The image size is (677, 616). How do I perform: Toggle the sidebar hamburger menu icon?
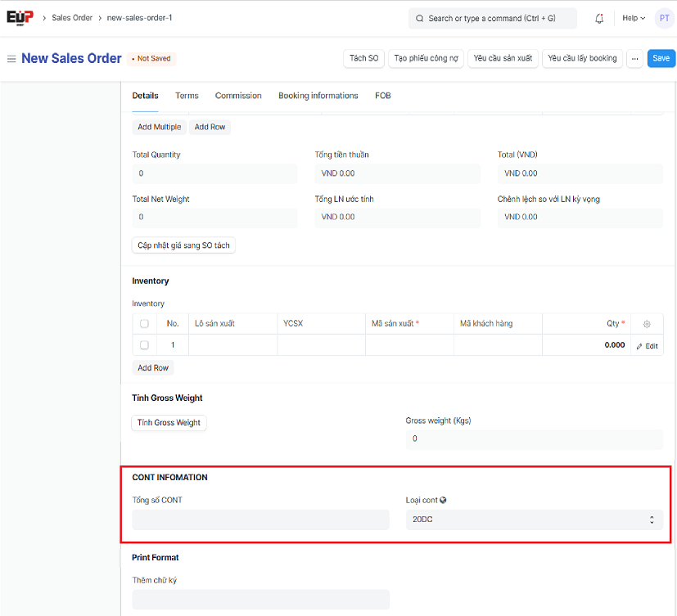[11, 59]
